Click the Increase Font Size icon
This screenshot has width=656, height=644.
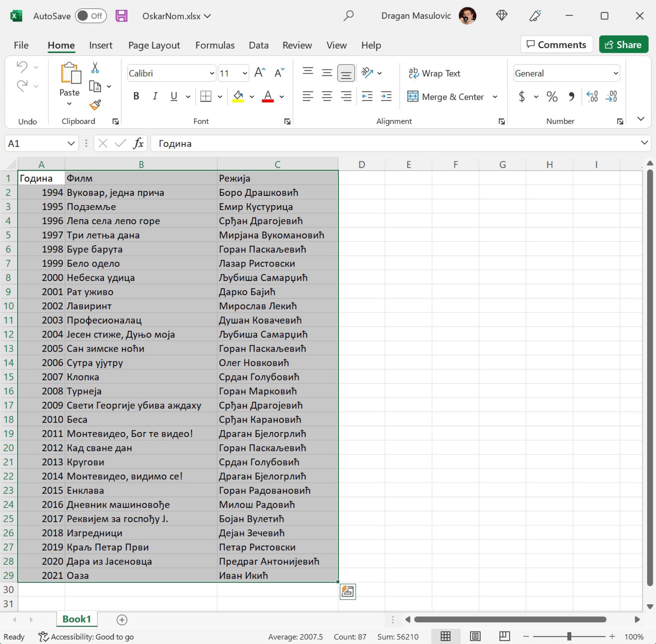259,72
